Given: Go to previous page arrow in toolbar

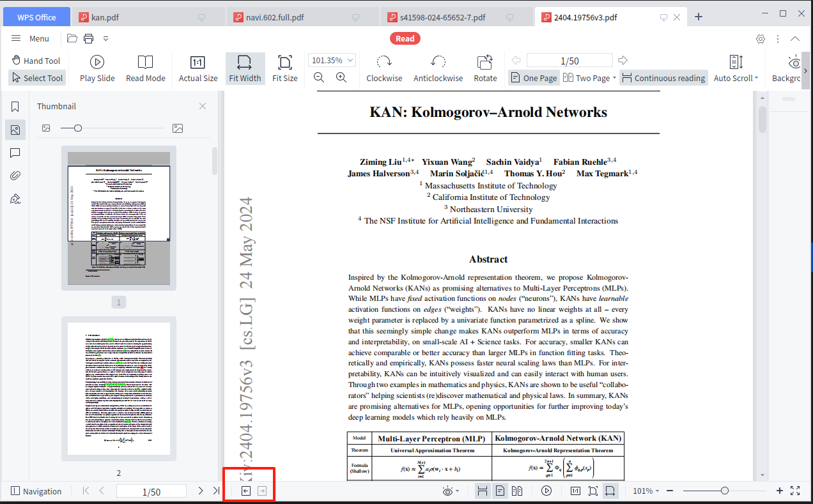Looking at the screenshot, I should (x=516, y=60).
